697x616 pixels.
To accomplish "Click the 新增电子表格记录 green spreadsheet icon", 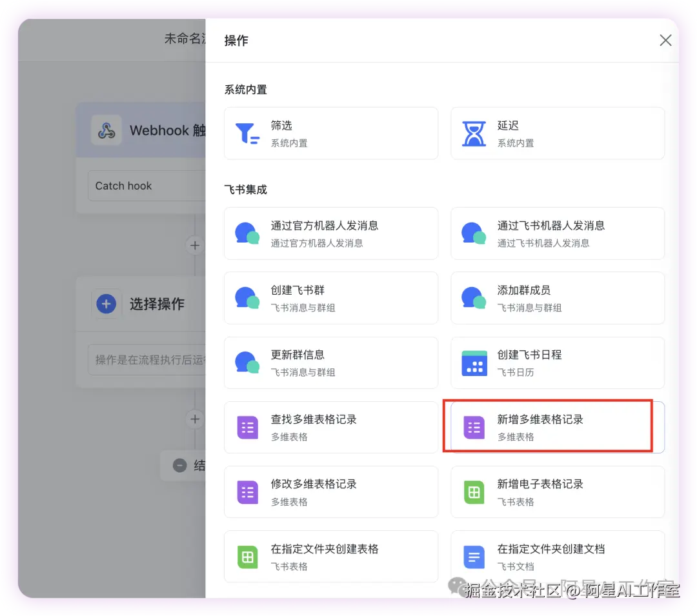I will pyautogui.click(x=474, y=492).
